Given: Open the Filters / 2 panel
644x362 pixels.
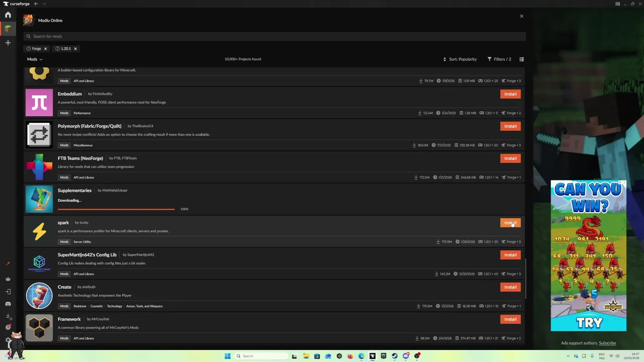Looking at the screenshot, I should tap(499, 59).
